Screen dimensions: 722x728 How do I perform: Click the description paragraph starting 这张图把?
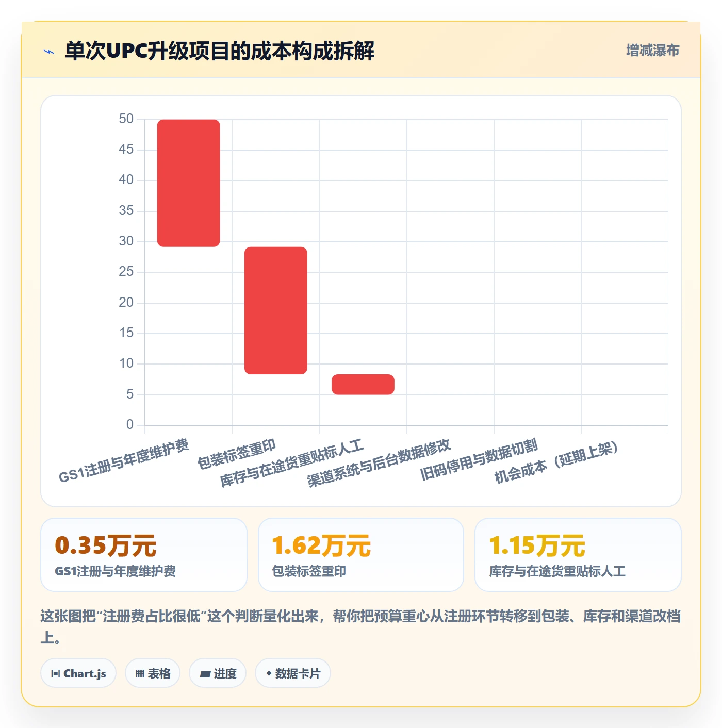[360, 626]
